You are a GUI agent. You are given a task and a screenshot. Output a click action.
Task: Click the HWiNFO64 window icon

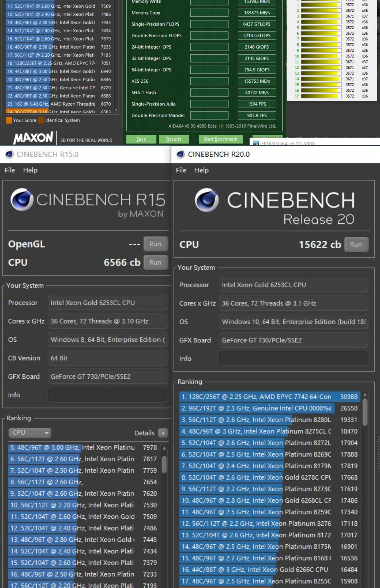pyautogui.click(x=256, y=144)
